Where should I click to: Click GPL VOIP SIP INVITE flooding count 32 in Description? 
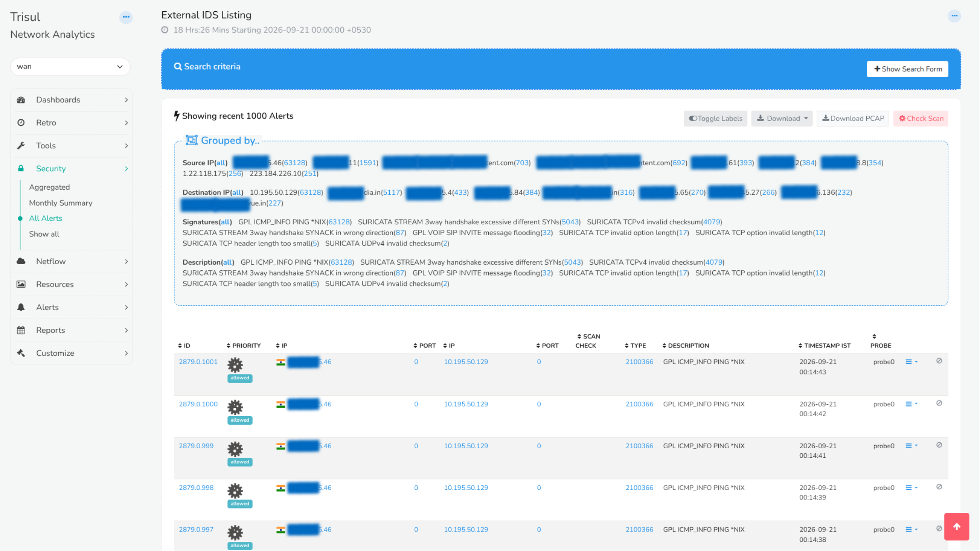point(547,273)
